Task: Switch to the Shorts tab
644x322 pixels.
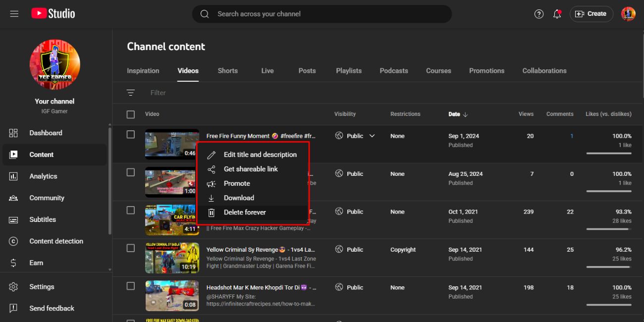Action: tap(227, 70)
